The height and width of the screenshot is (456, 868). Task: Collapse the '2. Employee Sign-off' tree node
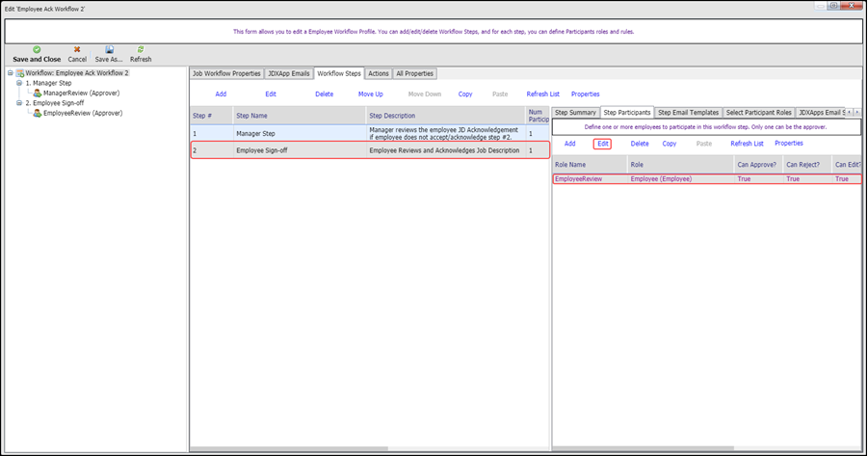pos(19,103)
